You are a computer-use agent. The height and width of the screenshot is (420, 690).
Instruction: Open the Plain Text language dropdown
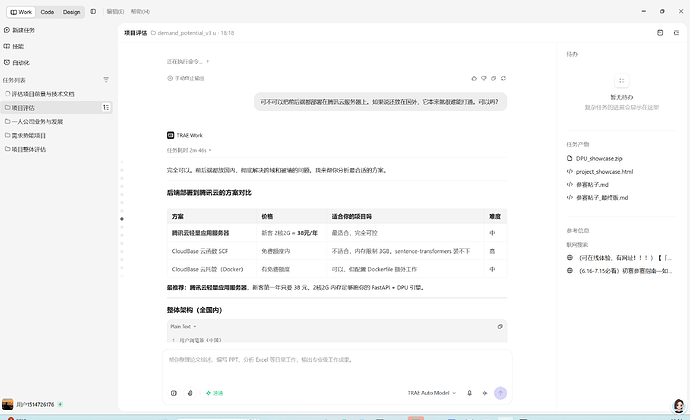183,327
